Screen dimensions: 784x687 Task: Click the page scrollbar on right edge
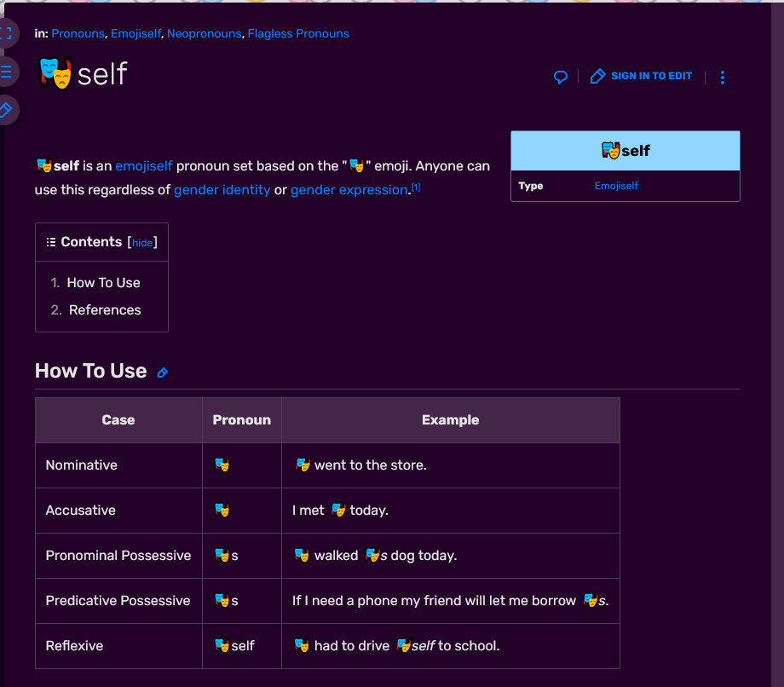[x=777, y=345]
